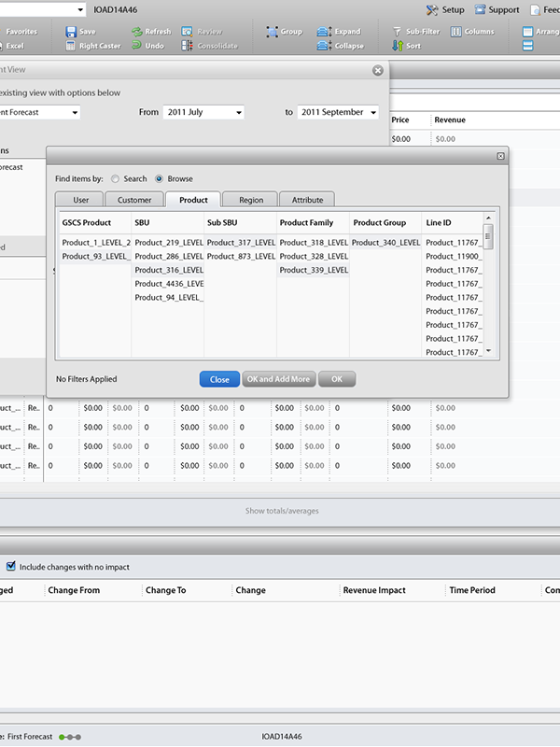This screenshot has height=747, width=560.
Task: Select Product_316_LEVEL in SBU column
Action: tap(168, 270)
